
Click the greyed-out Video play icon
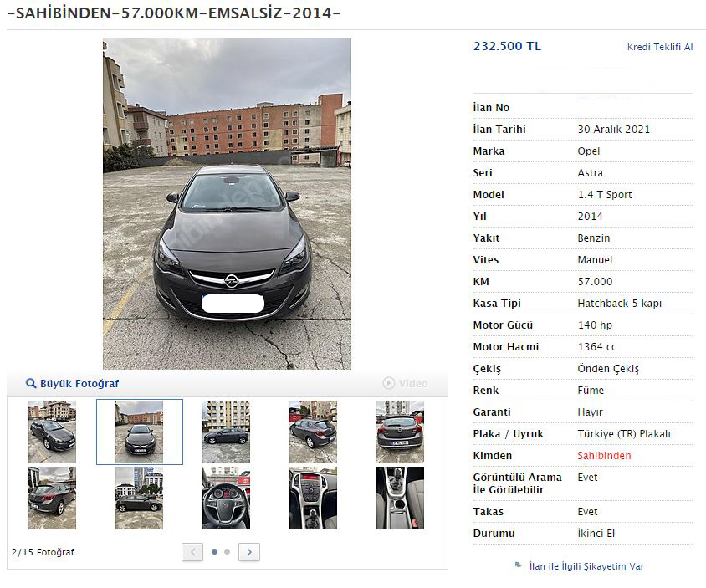point(389,384)
